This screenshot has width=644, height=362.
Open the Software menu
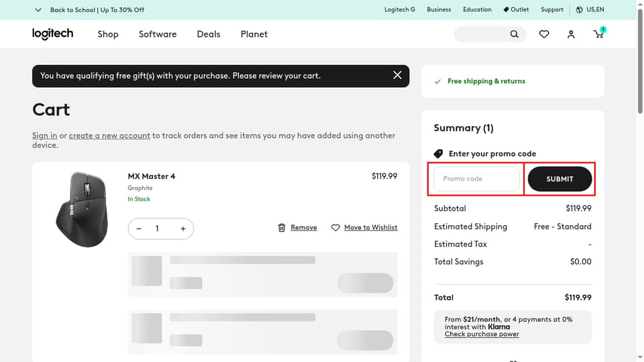[158, 34]
